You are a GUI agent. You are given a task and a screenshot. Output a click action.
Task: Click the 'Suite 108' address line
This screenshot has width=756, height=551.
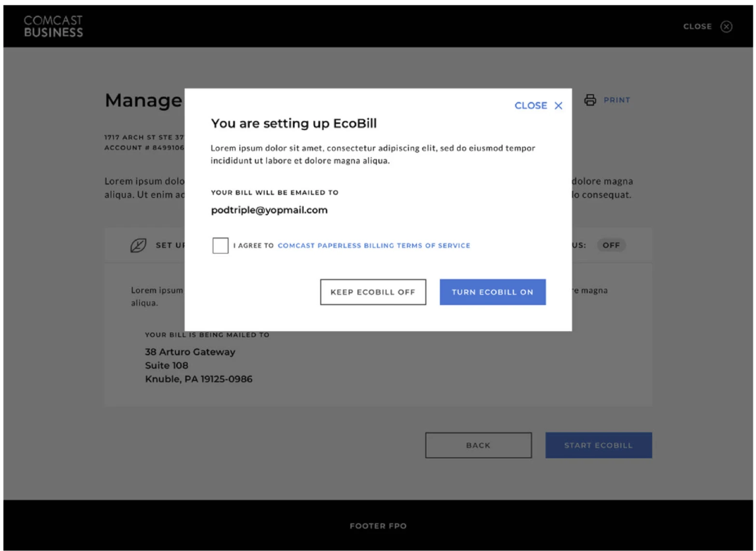[166, 365]
